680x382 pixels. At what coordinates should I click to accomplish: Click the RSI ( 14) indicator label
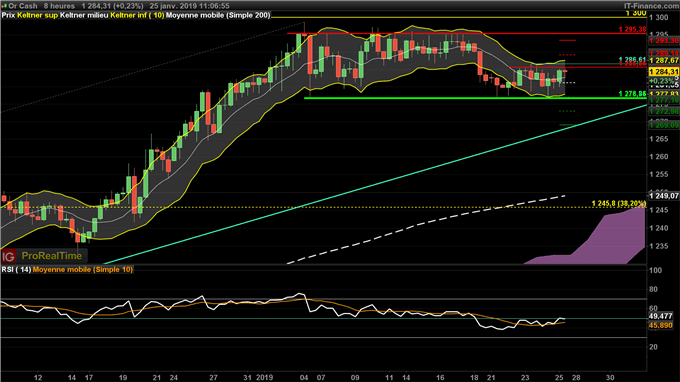coord(16,270)
